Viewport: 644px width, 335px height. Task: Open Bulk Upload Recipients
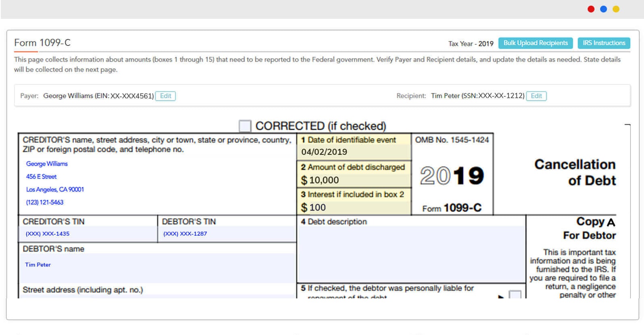tap(535, 43)
